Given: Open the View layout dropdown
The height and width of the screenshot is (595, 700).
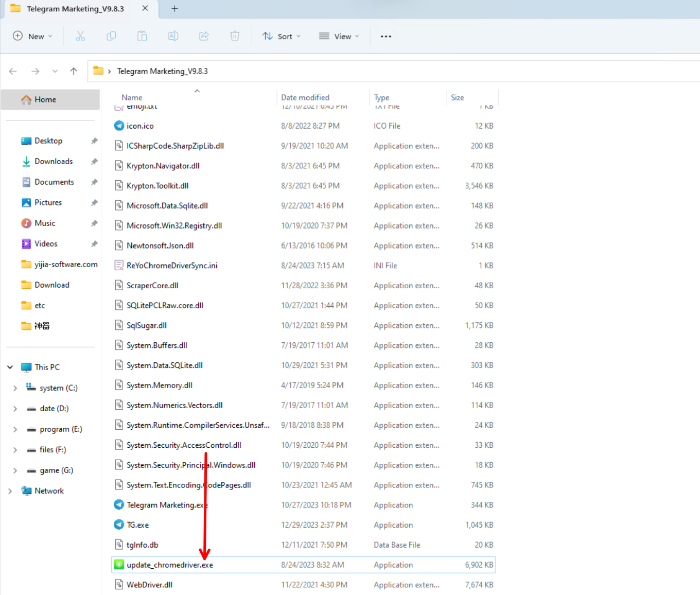Looking at the screenshot, I should click(x=339, y=36).
